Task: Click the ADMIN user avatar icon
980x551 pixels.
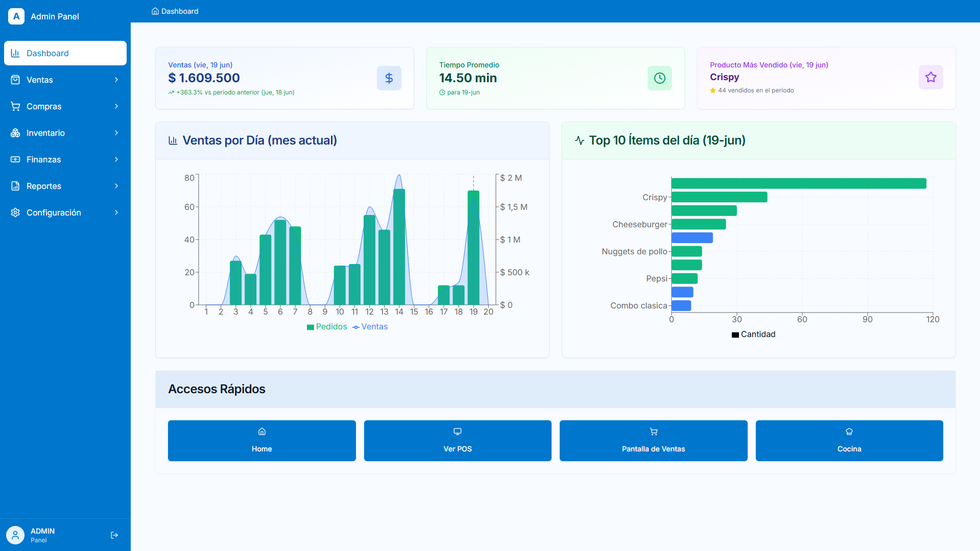Action: [x=15, y=535]
